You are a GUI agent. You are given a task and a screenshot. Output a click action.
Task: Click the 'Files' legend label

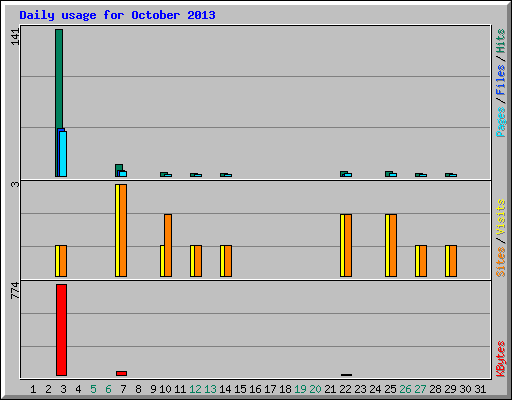coord(500,80)
